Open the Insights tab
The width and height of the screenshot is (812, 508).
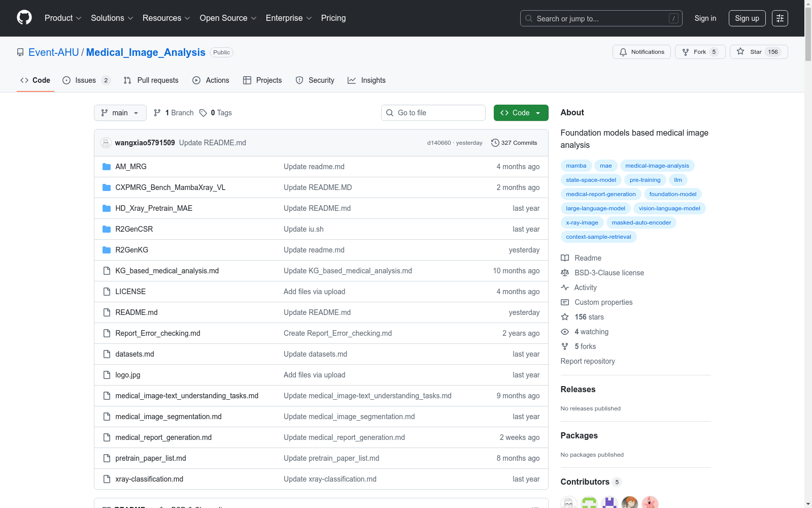pyautogui.click(x=366, y=80)
